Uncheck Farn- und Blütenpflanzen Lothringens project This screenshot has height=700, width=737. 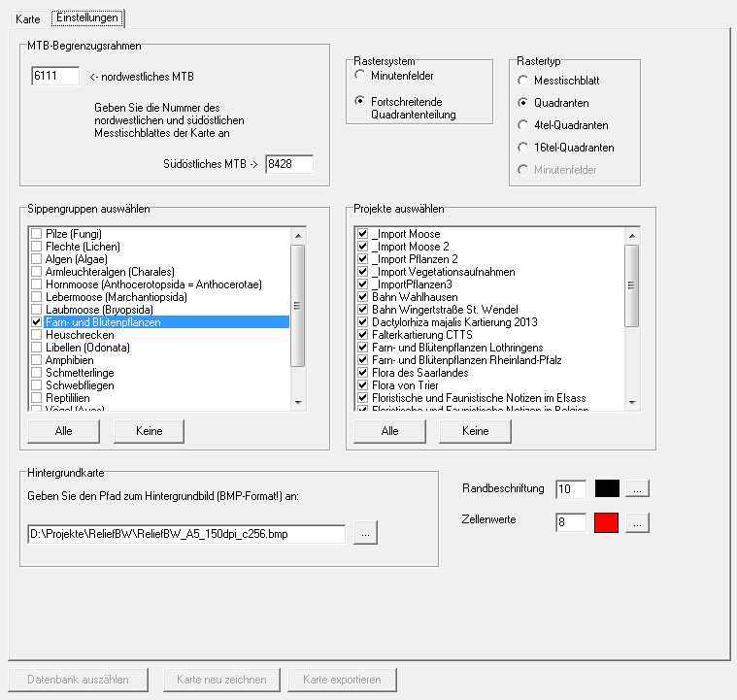(x=362, y=348)
